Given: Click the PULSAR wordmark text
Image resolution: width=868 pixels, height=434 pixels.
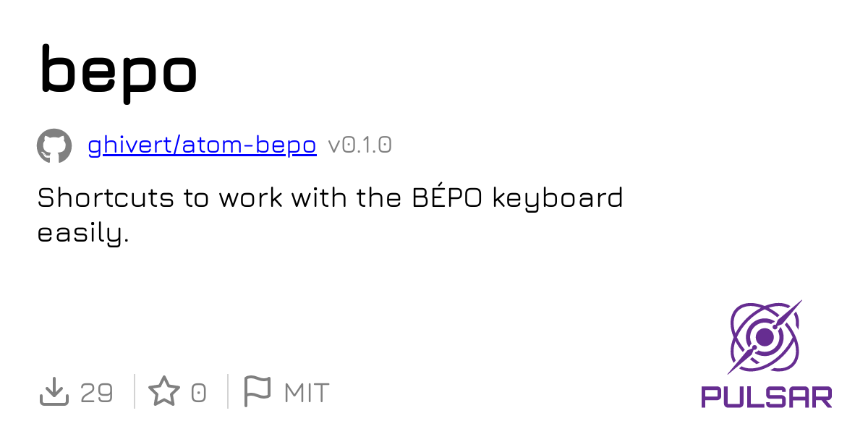Looking at the screenshot, I should [x=766, y=396].
